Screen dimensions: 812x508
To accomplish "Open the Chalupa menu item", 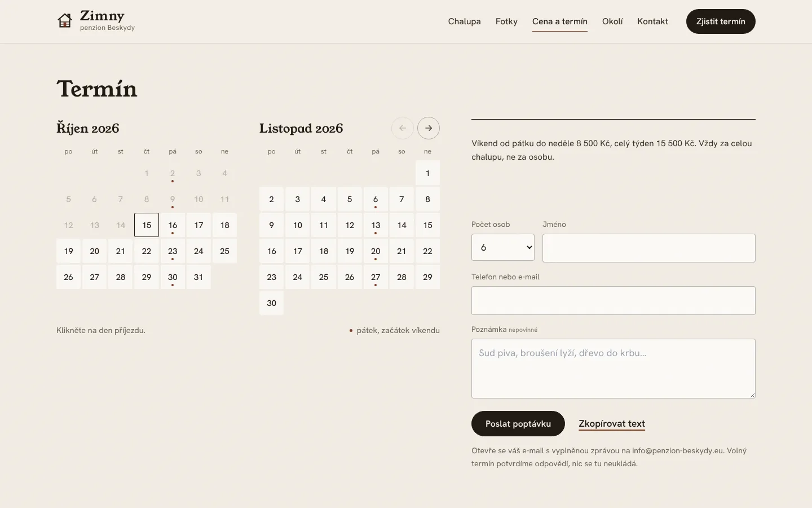I will [465, 21].
